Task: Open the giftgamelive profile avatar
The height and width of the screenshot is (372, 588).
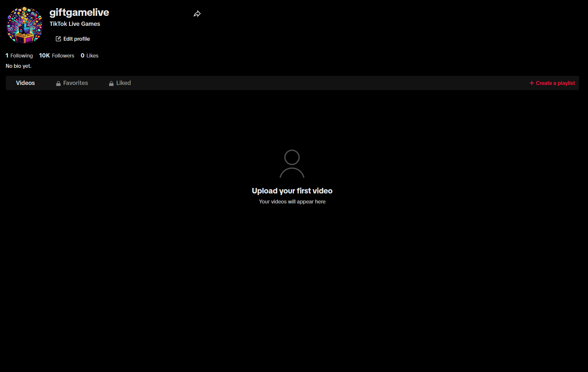Action: pos(25,25)
